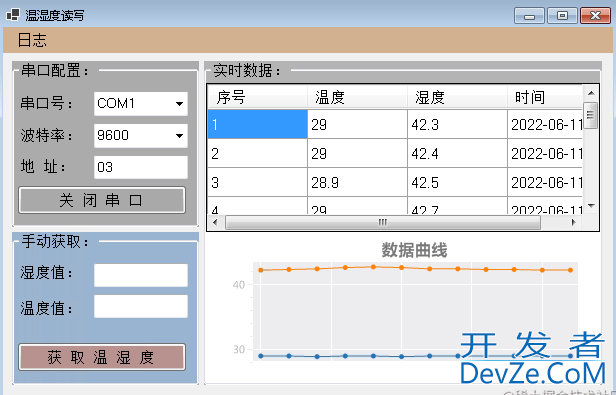This screenshot has width=616, height=395.
Task: Click the temperature cell 29 in row 2
Action: 357,153
